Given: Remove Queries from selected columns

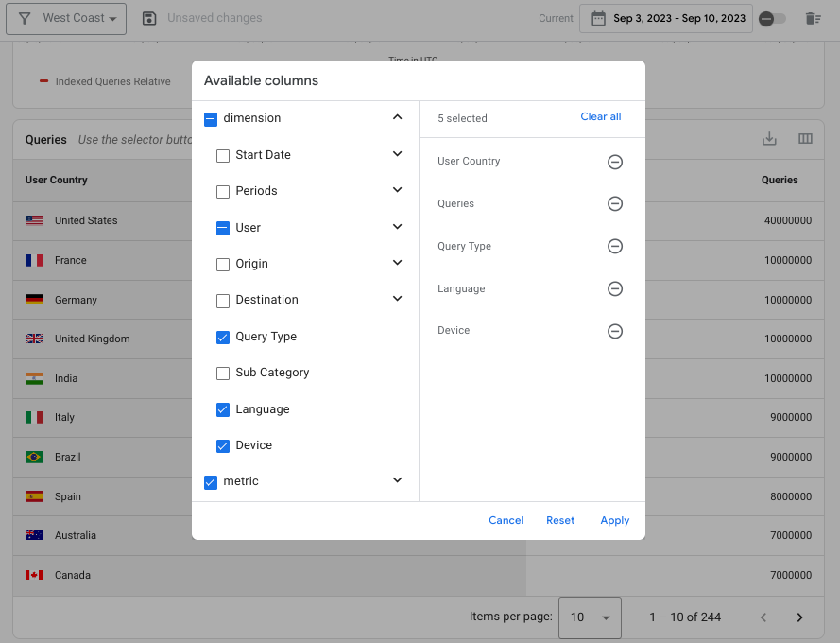Looking at the screenshot, I should 614,204.
